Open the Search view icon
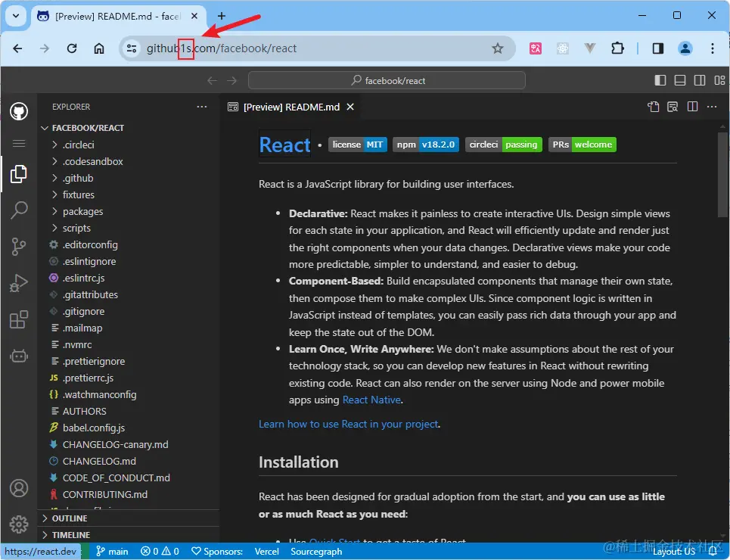The image size is (730, 560). pos(19,210)
